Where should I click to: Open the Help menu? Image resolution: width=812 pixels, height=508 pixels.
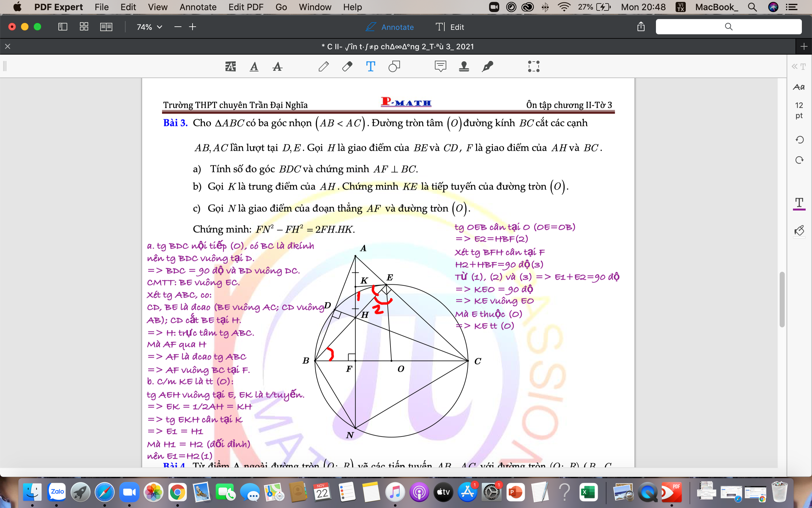click(x=352, y=7)
